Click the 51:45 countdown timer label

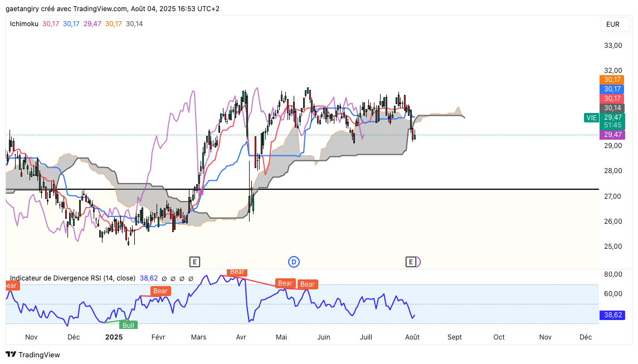point(612,125)
